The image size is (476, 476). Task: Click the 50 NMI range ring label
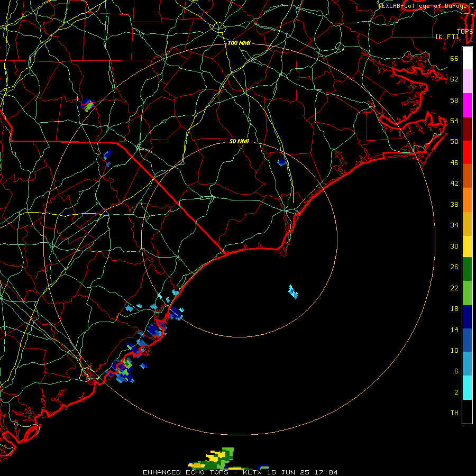tap(239, 141)
